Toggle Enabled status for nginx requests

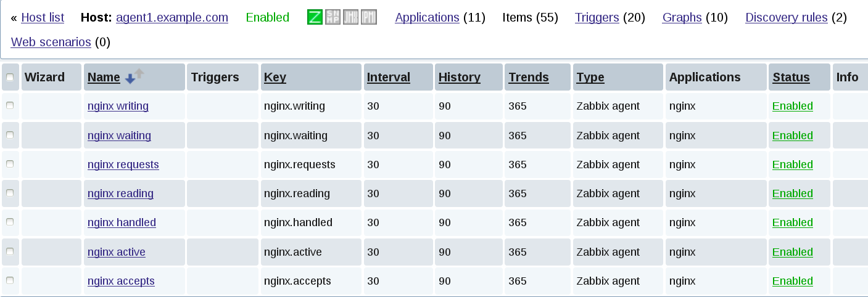(x=792, y=165)
